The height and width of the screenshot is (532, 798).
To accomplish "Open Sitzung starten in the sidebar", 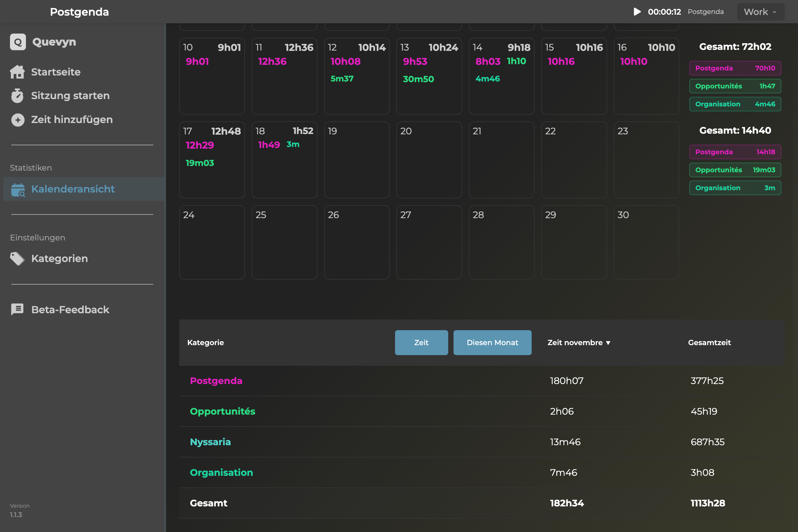I will click(x=70, y=96).
